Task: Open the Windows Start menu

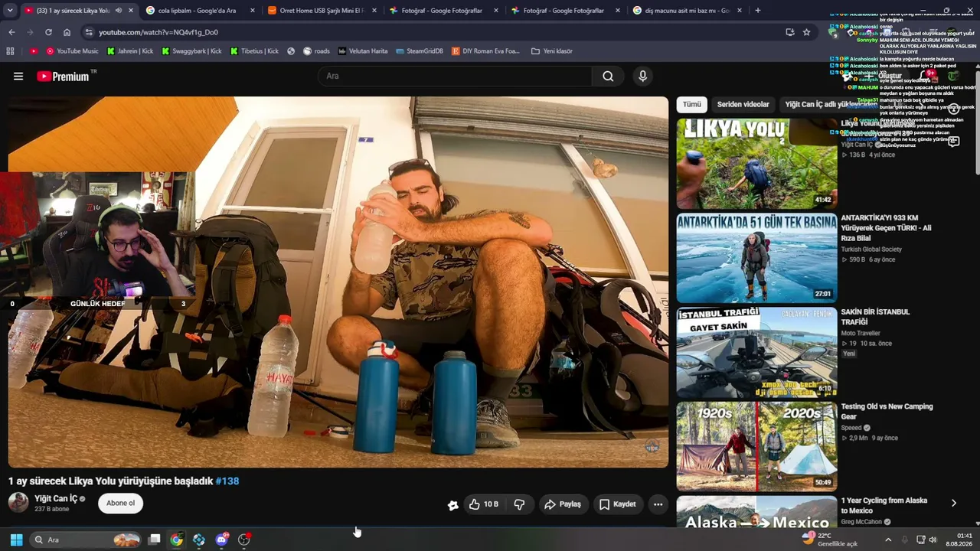Action: tap(16, 540)
